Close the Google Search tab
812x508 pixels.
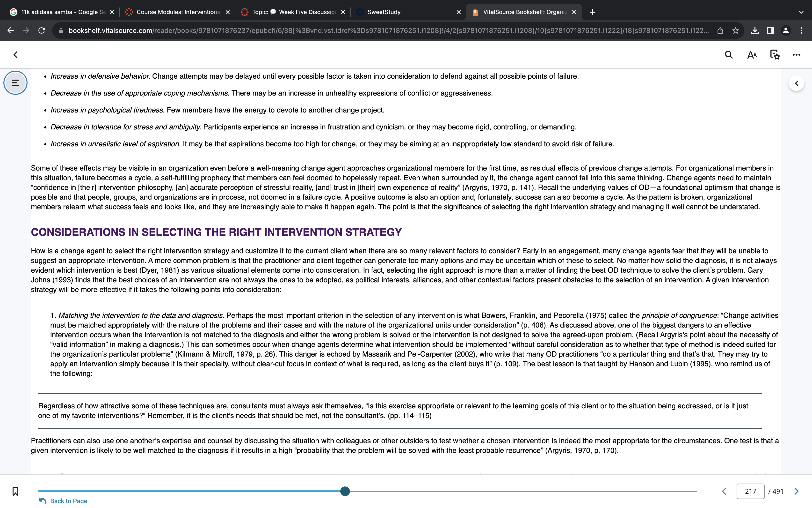112,12
